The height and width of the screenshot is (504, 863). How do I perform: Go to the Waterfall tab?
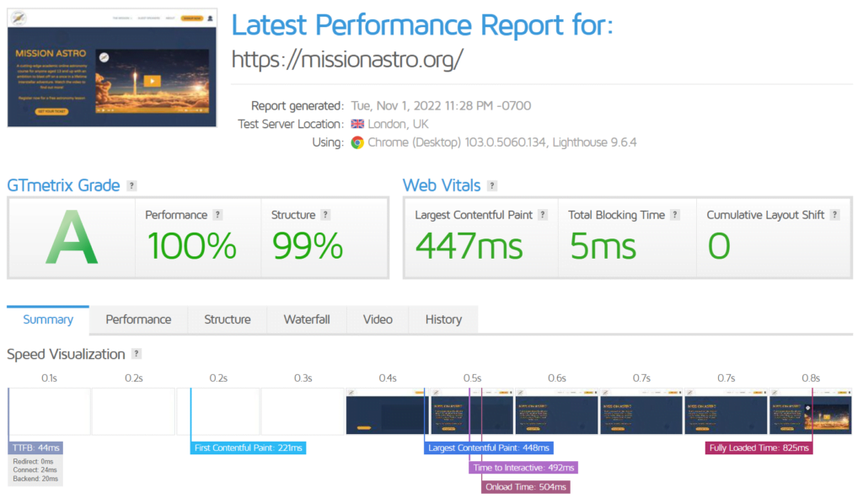pyautogui.click(x=307, y=319)
